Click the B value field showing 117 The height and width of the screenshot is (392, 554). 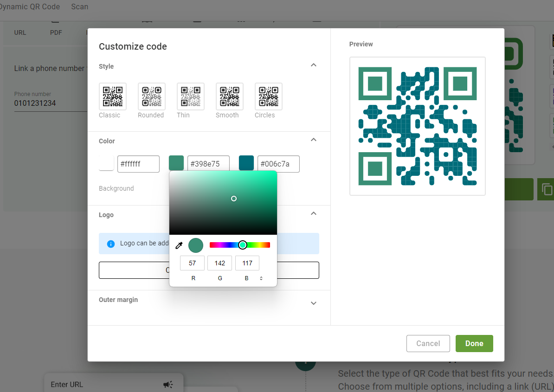[x=247, y=263]
